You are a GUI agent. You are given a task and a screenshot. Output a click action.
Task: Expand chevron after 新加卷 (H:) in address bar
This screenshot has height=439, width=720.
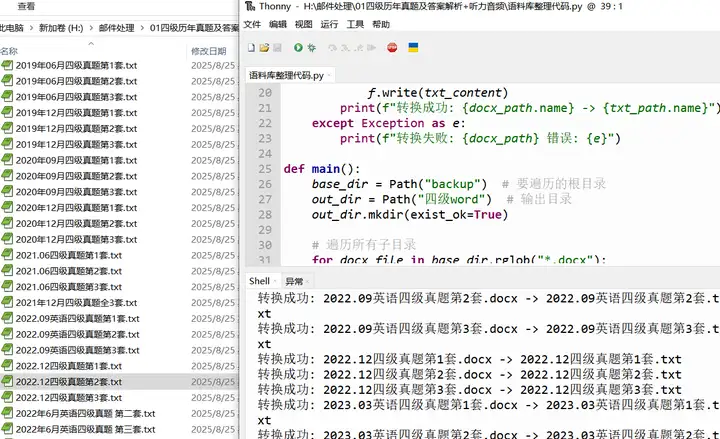click(x=91, y=28)
